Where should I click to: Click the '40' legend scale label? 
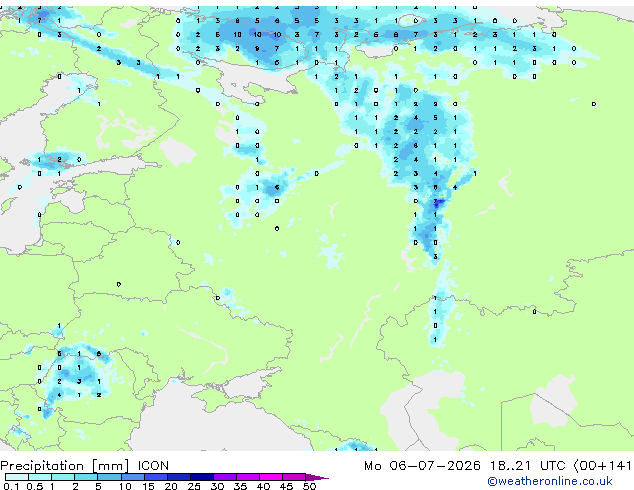[x=263, y=486]
